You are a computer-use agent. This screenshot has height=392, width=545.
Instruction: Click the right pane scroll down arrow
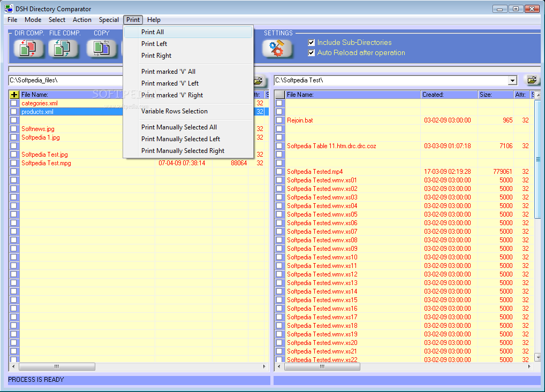tap(538, 357)
